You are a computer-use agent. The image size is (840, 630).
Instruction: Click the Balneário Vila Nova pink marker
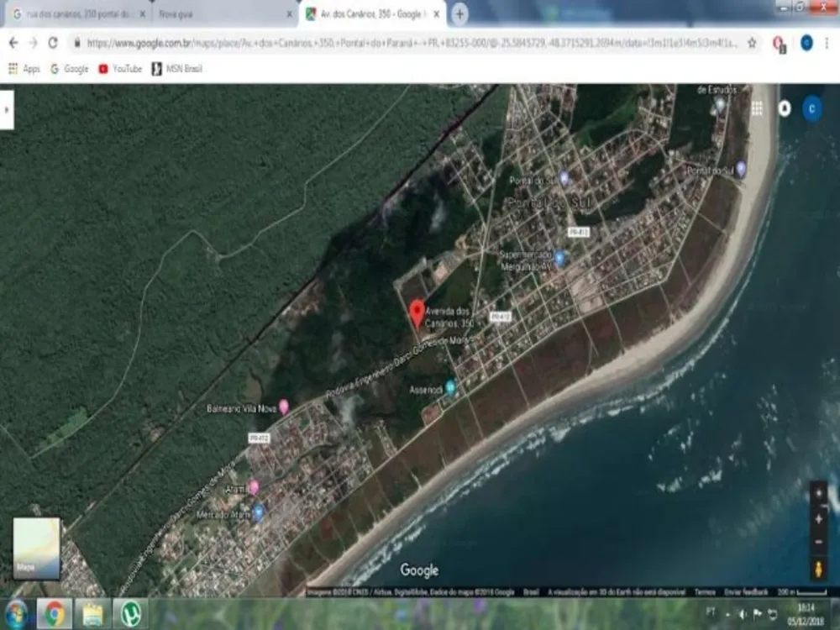[284, 407]
